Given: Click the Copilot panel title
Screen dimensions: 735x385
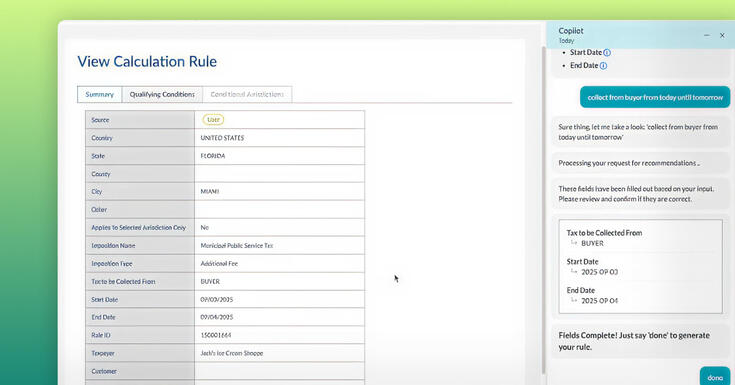Looking at the screenshot, I should pos(571,30).
